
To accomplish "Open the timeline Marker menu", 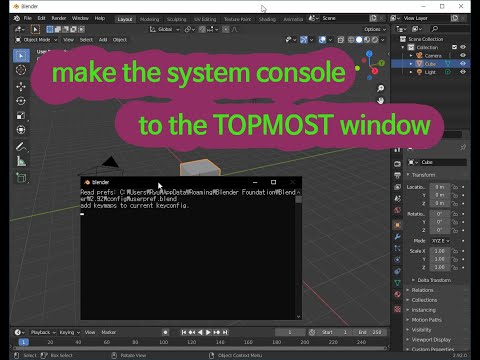I will point(109,332).
